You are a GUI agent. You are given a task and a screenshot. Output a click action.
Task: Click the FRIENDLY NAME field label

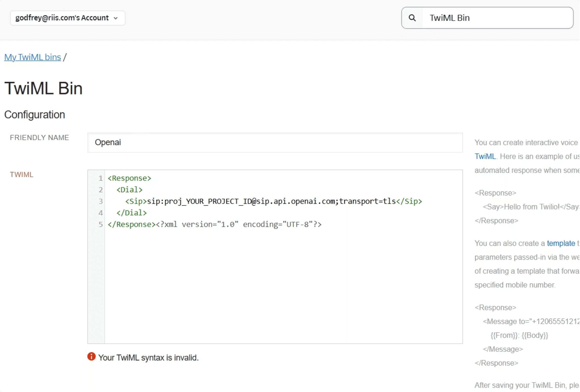[x=39, y=138]
